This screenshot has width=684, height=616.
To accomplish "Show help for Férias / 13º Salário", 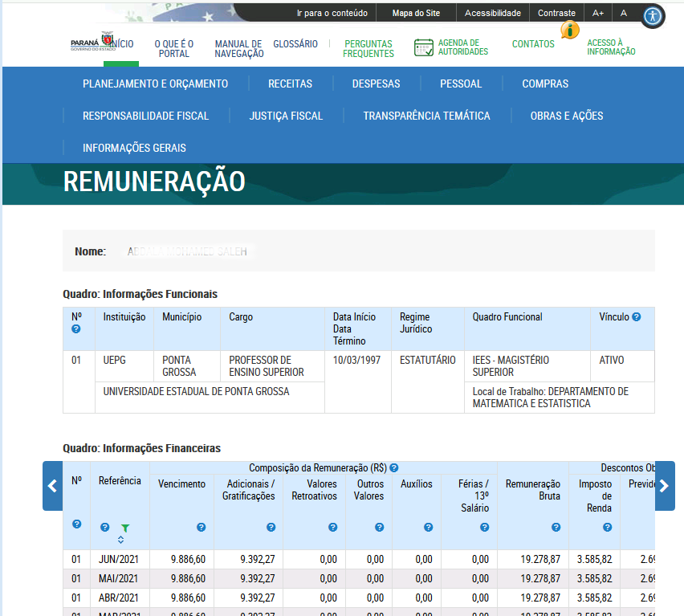I will click(x=485, y=527).
